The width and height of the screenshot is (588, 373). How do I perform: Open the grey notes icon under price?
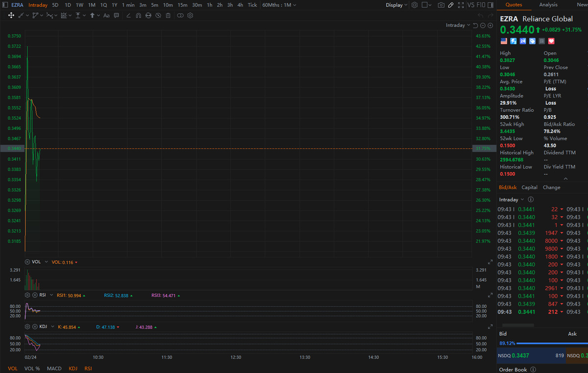coord(541,41)
